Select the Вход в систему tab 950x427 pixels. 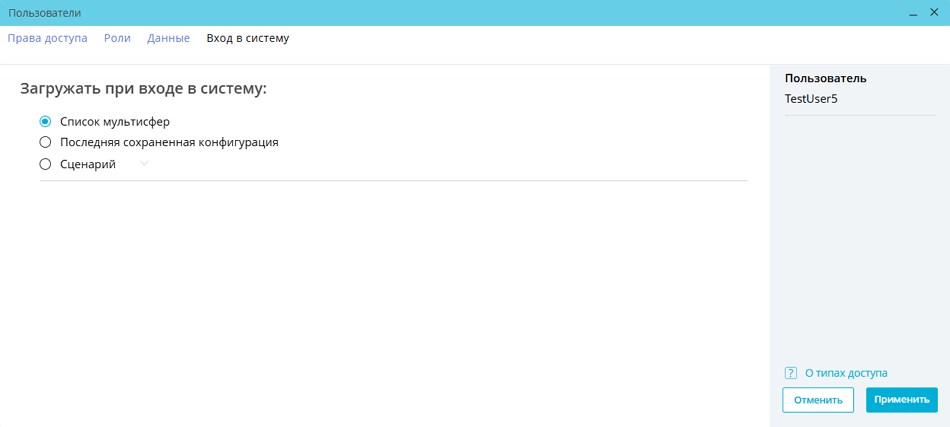247,38
